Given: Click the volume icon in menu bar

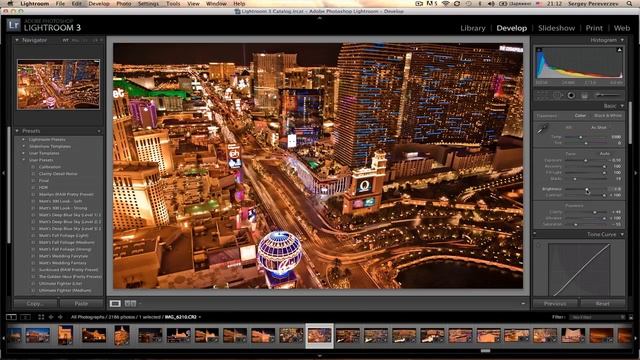Looking at the screenshot, I should click(491, 4).
